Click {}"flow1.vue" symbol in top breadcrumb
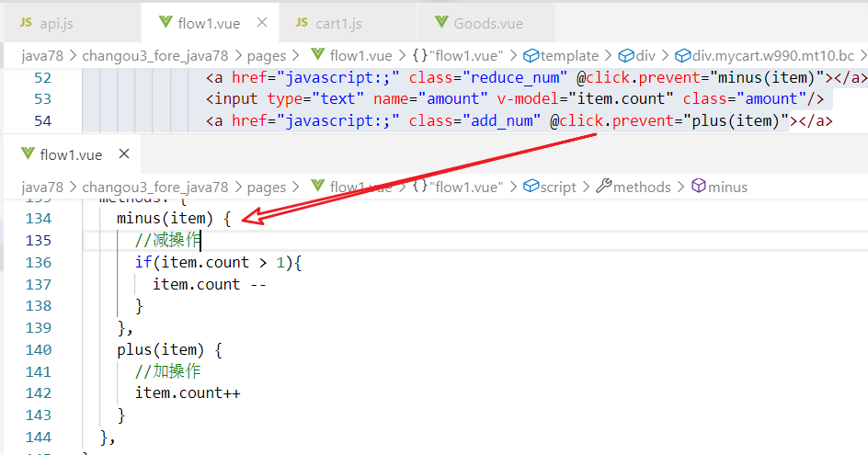The image size is (868, 455). pos(458,56)
